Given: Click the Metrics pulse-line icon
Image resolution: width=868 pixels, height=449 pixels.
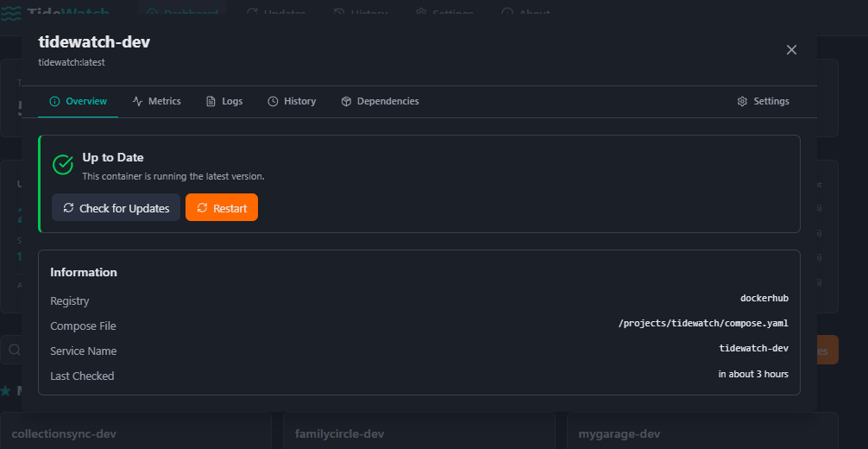Looking at the screenshot, I should pyautogui.click(x=137, y=101).
